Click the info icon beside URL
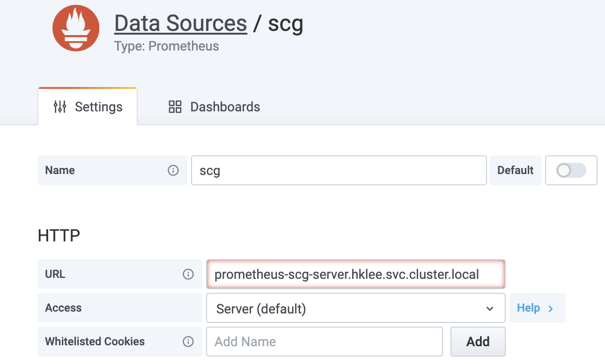The height and width of the screenshot is (364, 605). coord(188,274)
